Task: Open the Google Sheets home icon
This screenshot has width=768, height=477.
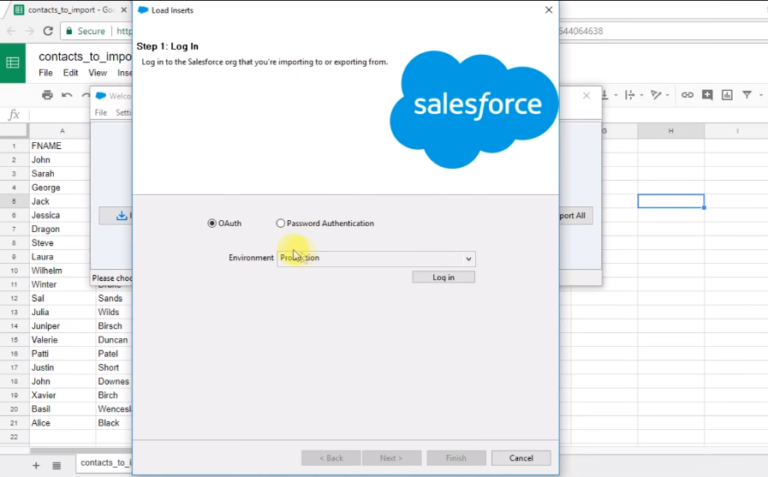Action: pyautogui.click(x=13, y=63)
